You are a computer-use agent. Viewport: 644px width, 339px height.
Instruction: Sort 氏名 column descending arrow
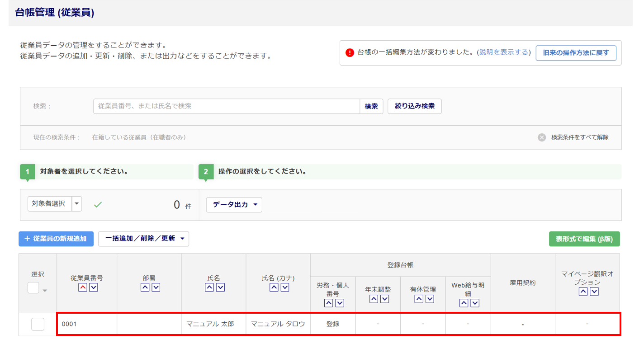220,287
